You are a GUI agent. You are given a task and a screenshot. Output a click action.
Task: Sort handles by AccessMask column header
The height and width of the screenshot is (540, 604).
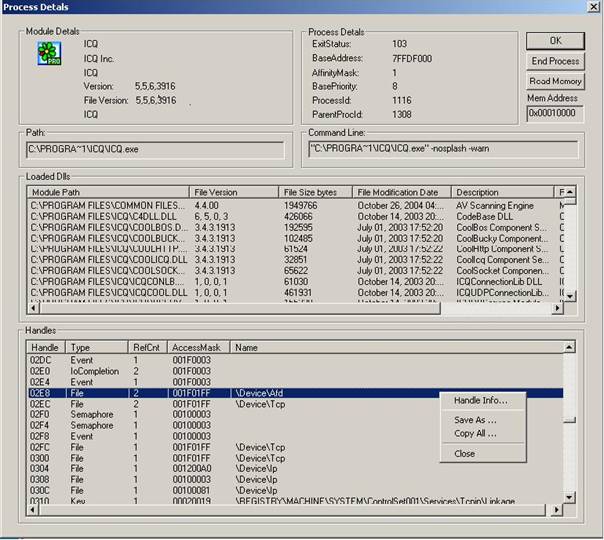coord(198,347)
